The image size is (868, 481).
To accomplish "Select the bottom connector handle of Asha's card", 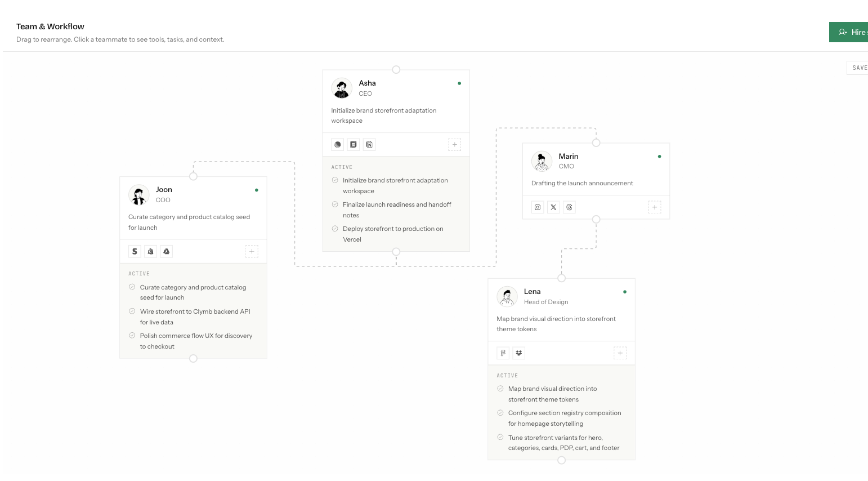I will click(x=396, y=252).
